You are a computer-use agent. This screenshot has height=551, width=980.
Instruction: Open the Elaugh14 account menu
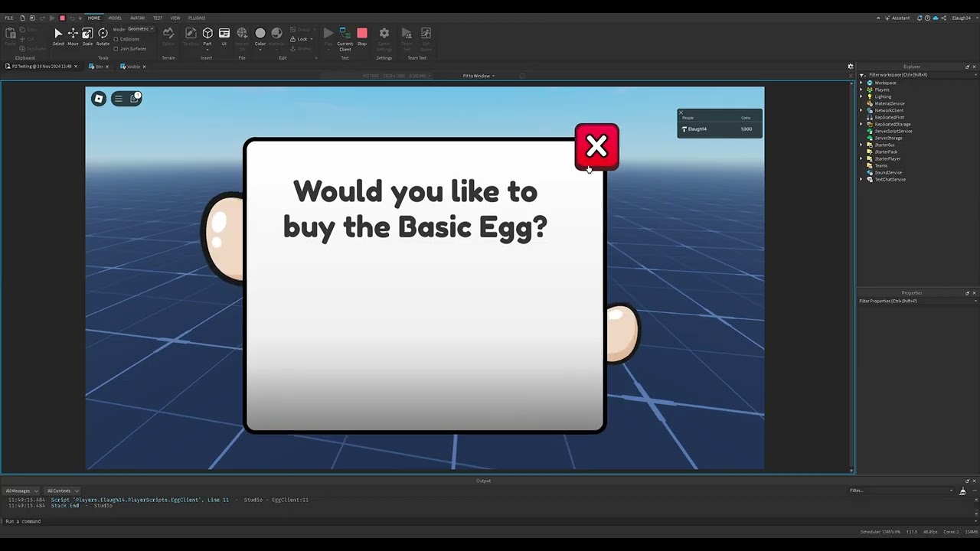pos(963,18)
